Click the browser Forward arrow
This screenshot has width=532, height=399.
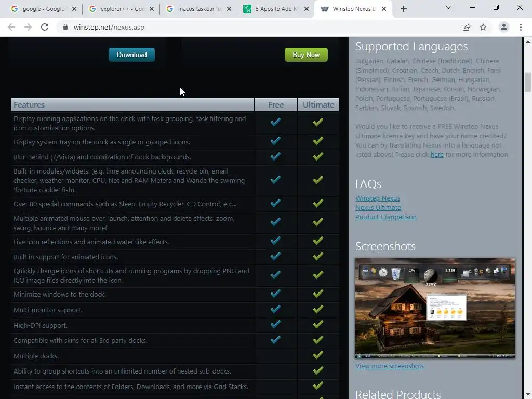tap(28, 27)
